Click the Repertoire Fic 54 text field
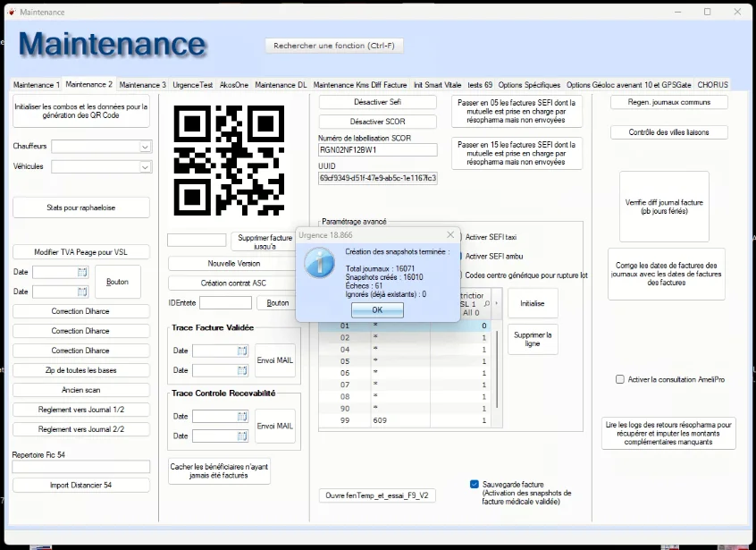The image size is (756, 550). pos(80,467)
